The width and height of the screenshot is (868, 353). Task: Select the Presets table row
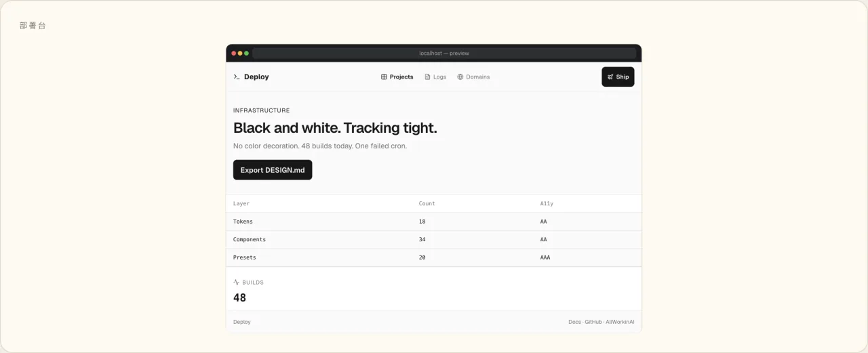coord(434,257)
